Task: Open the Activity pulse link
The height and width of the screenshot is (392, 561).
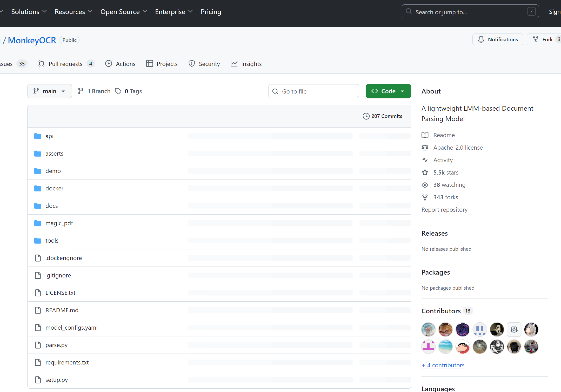Action: pyautogui.click(x=443, y=160)
